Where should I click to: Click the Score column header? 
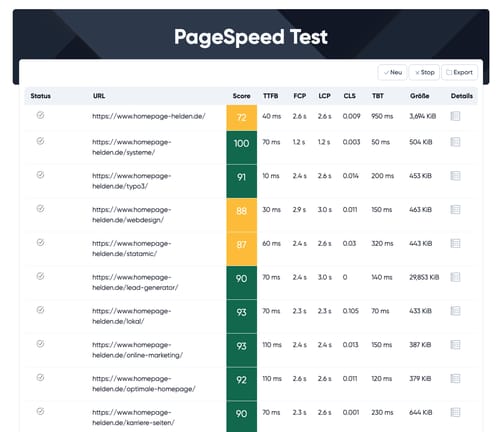click(x=241, y=96)
